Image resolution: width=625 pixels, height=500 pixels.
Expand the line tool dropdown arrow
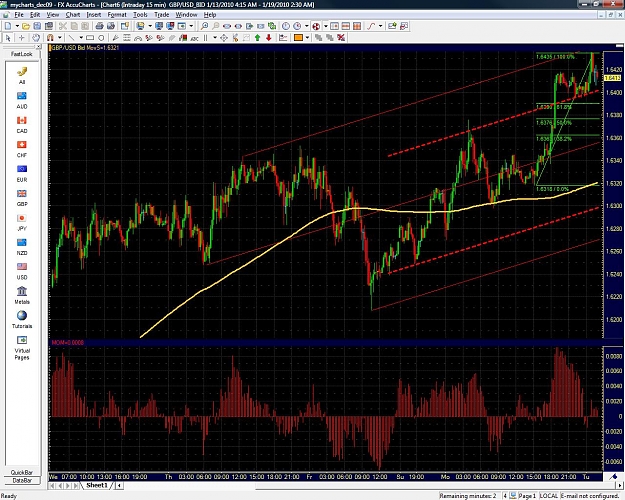click(81, 38)
